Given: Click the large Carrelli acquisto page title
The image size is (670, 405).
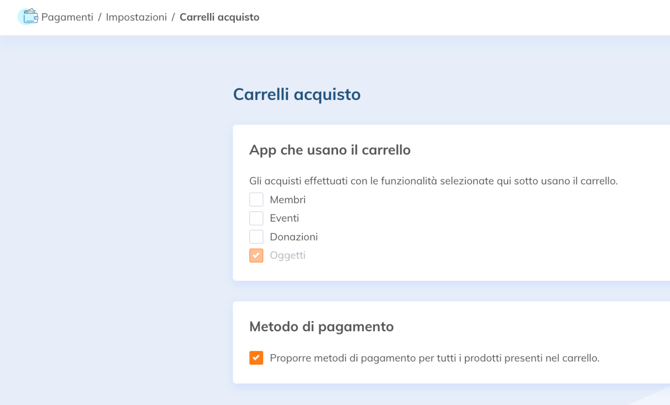Looking at the screenshot, I should 296,95.
